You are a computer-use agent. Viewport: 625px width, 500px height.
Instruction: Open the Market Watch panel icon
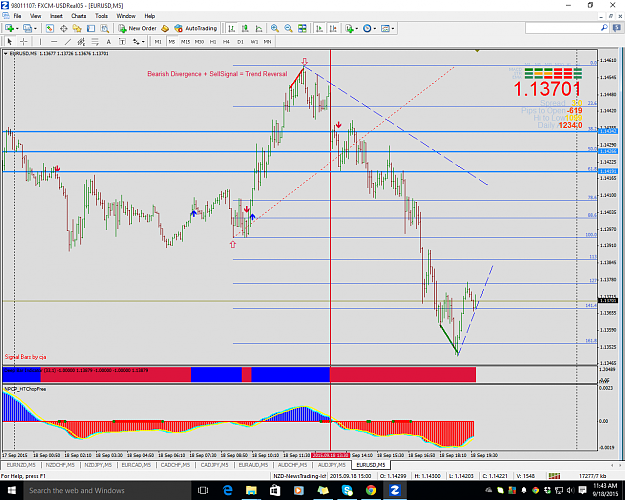tap(49, 28)
